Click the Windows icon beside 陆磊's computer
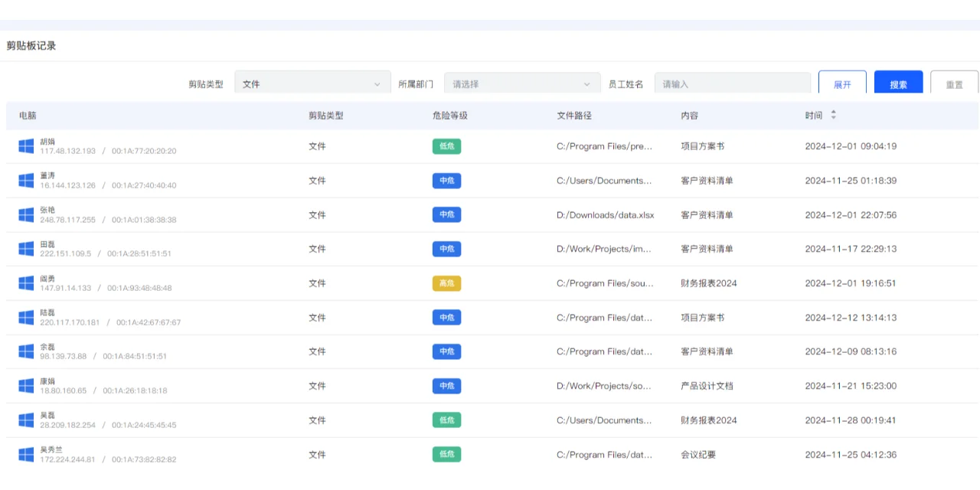 pyautogui.click(x=25, y=317)
